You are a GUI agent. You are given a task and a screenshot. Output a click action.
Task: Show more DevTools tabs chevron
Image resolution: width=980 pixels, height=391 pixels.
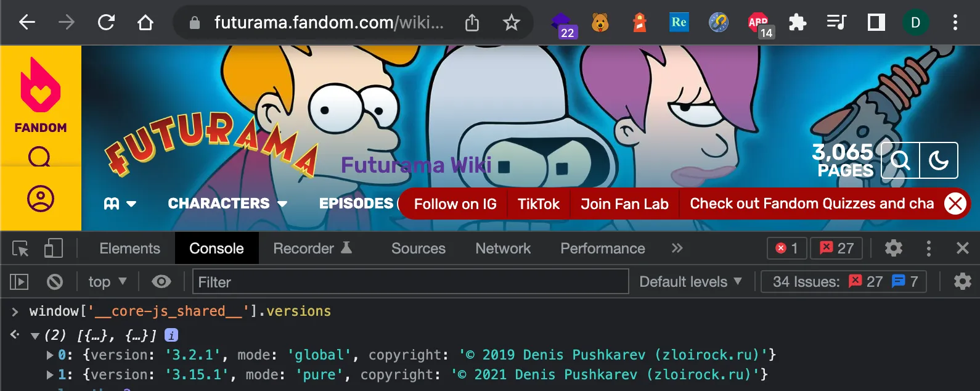point(677,248)
